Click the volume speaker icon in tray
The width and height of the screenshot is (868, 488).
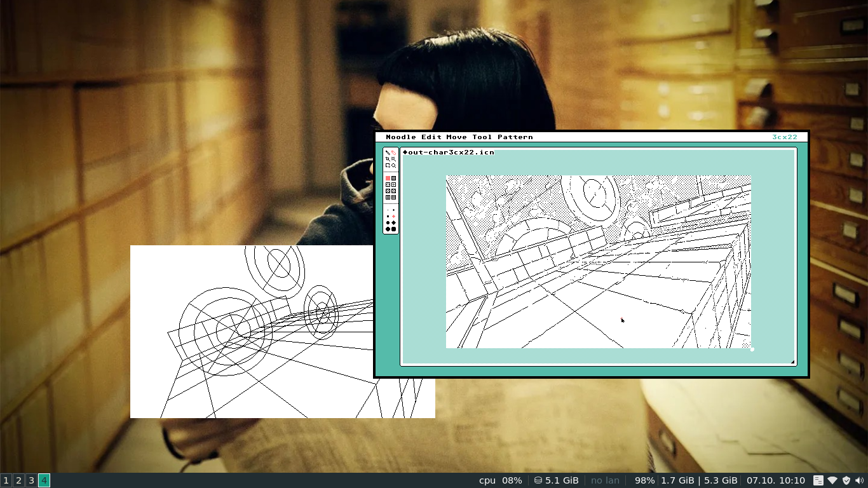tap(859, 480)
